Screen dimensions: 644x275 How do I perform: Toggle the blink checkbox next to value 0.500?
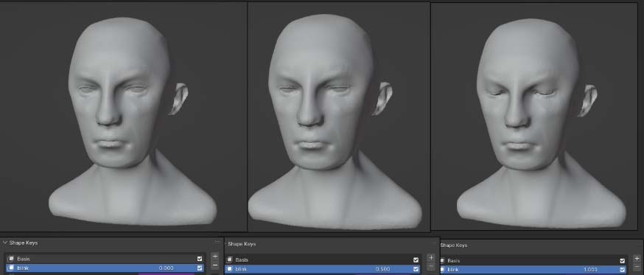(416, 269)
